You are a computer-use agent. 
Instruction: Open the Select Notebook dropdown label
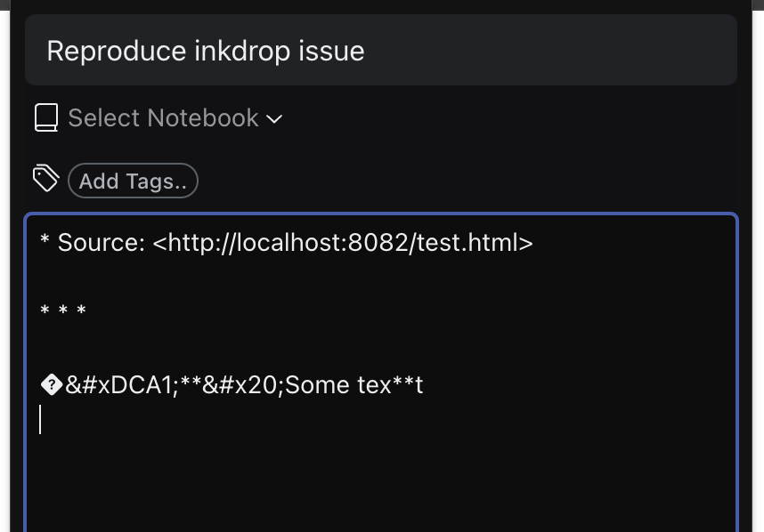[163, 117]
